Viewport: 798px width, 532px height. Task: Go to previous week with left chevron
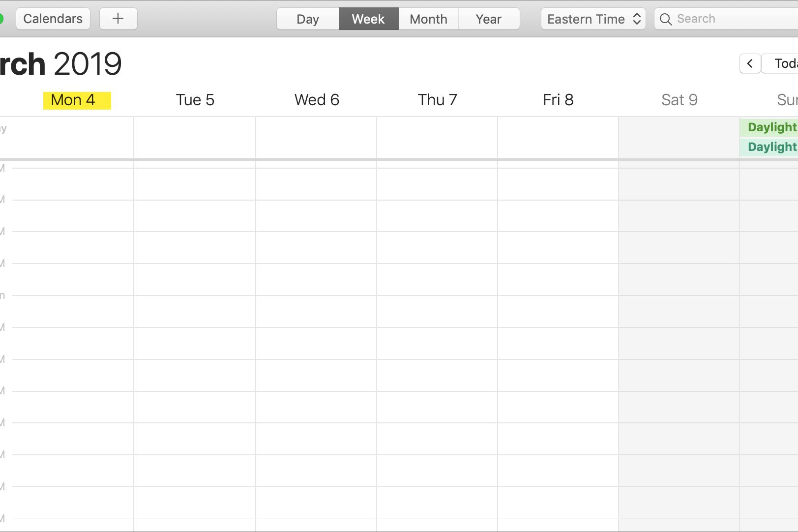click(x=750, y=63)
